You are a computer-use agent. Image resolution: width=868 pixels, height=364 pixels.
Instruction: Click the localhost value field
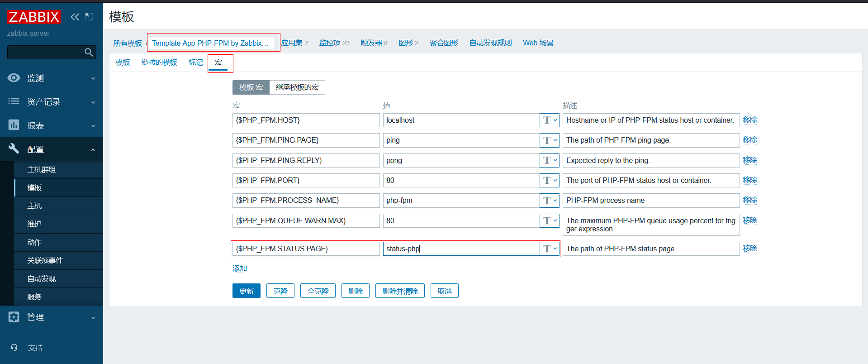(461, 120)
